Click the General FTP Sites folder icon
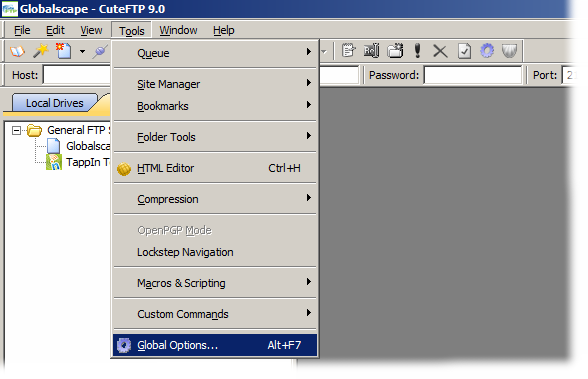This screenshot has height=379, width=588. 34,130
